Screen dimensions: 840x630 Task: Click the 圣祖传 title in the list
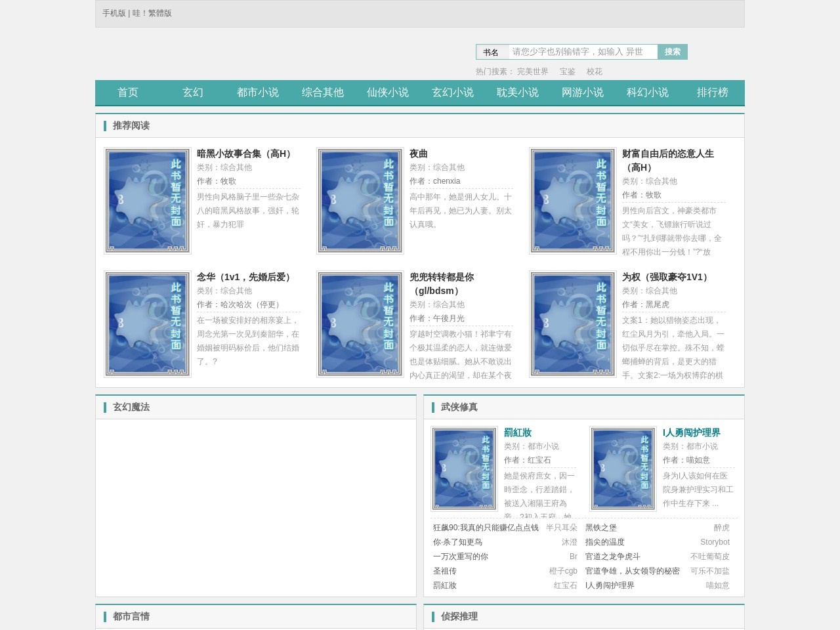pyautogui.click(x=444, y=571)
